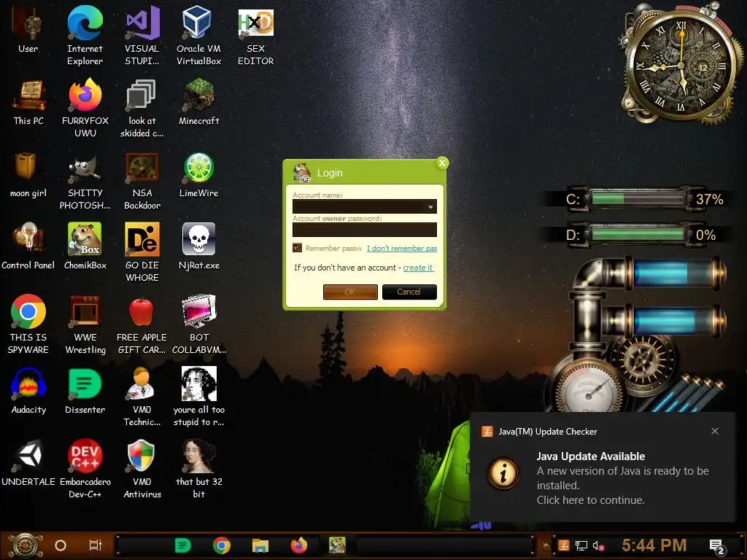Click the 'I don't remember pas' link

[402, 248]
